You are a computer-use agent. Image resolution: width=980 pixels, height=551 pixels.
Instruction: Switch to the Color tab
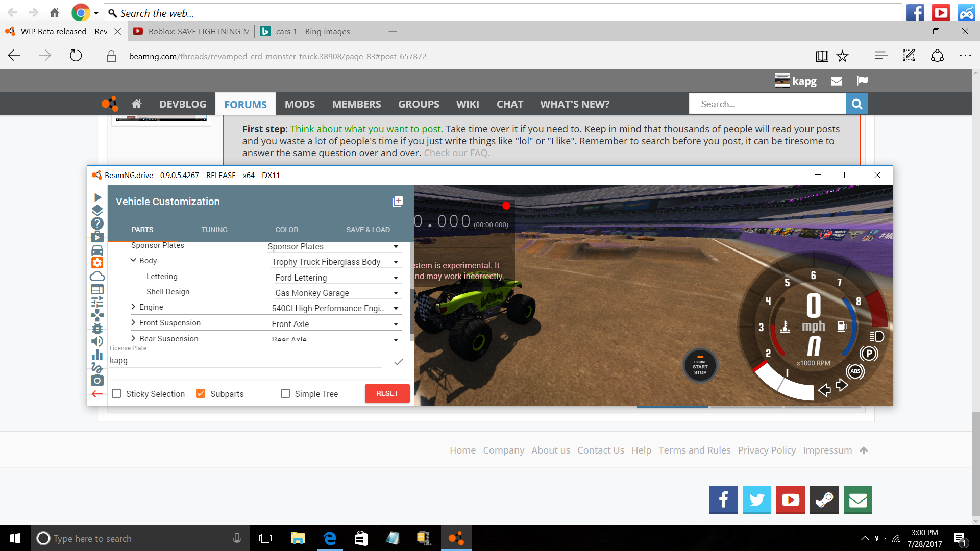click(x=287, y=230)
